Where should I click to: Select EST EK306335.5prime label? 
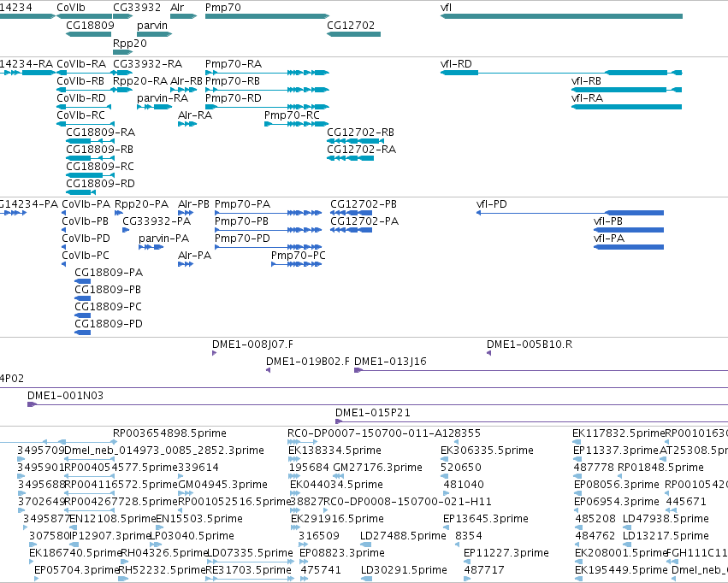pos(487,450)
